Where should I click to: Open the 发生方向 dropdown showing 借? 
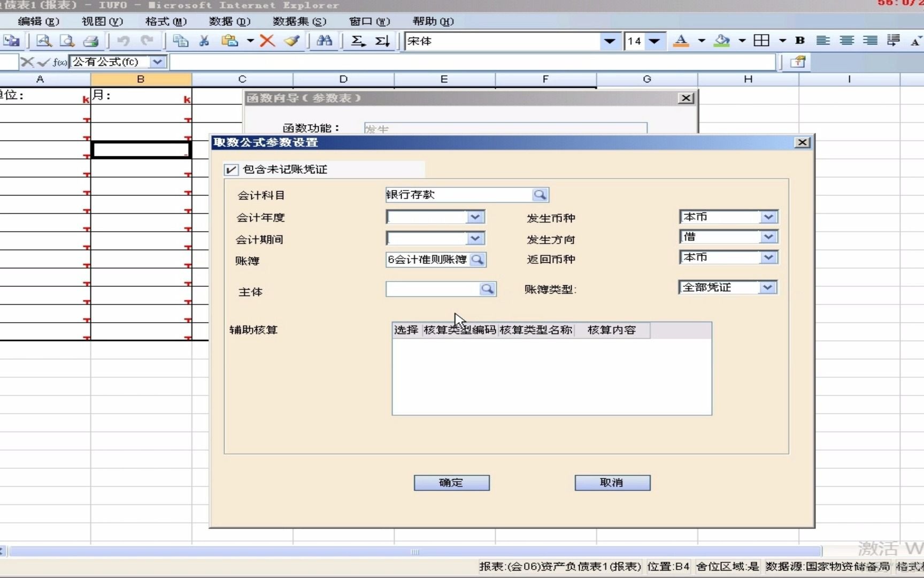768,237
